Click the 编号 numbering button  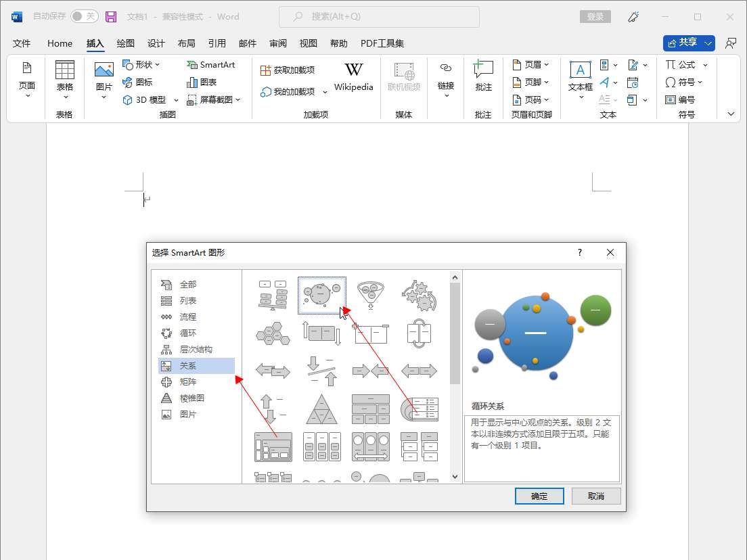point(680,99)
